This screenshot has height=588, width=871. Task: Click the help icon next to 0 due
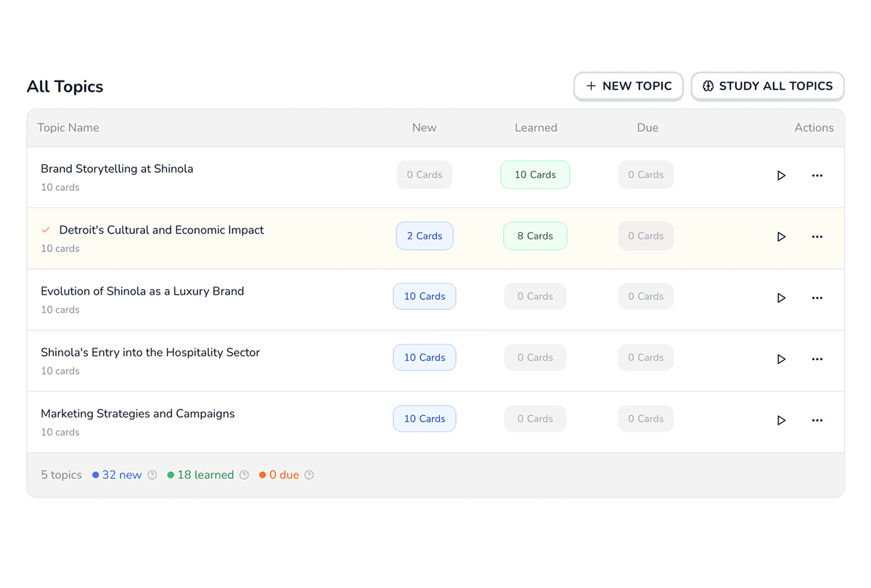coord(309,475)
